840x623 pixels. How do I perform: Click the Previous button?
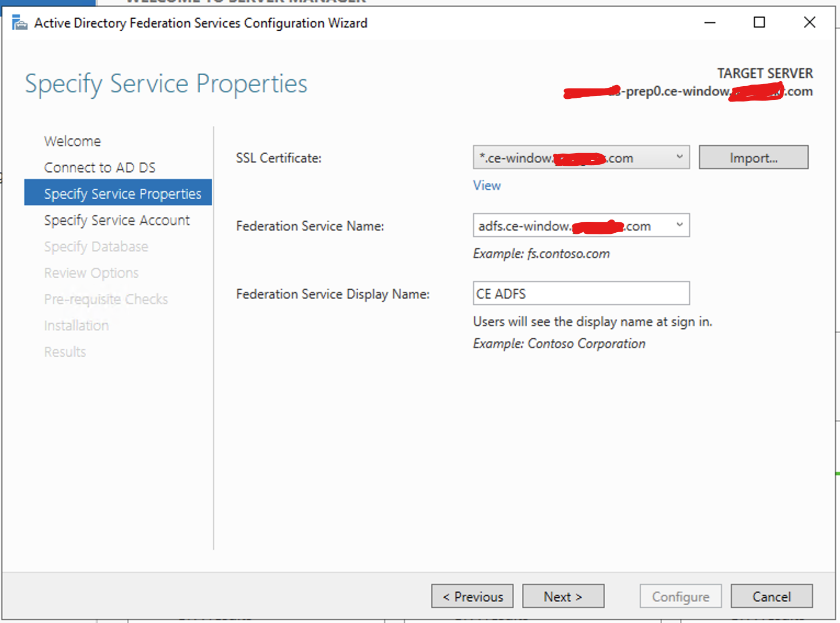tap(472, 596)
